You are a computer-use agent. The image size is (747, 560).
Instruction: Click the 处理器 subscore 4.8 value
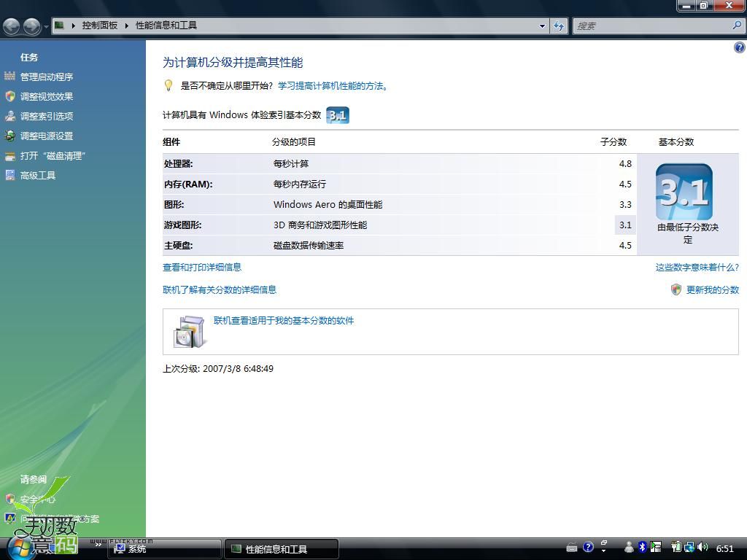(x=625, y=164)
